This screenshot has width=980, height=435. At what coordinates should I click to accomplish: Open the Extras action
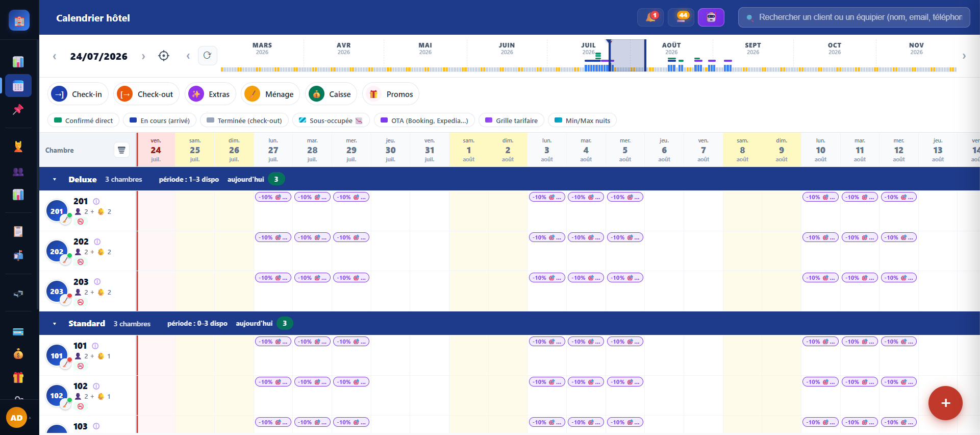(210, 94)
